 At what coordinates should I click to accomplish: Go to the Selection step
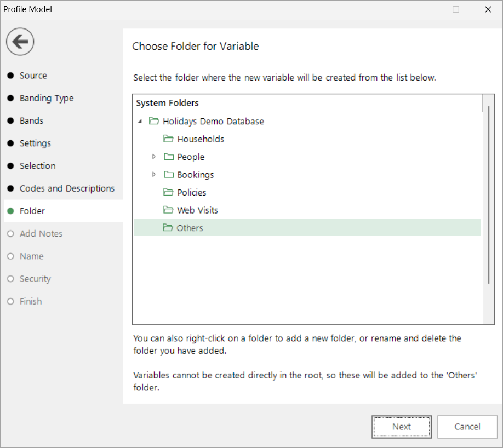pyautogui.click(x=37, y=166)
